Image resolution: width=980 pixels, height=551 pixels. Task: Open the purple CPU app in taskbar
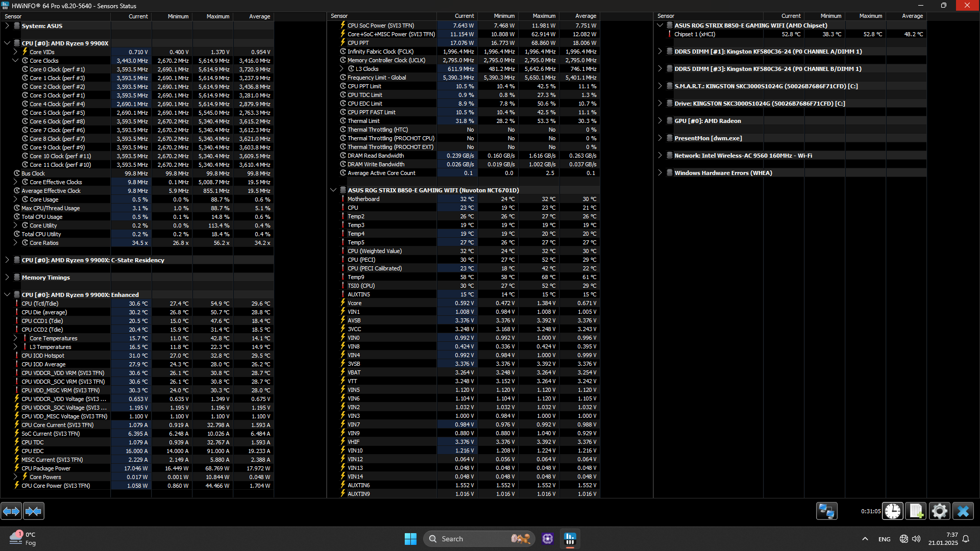tap(548, 539)
